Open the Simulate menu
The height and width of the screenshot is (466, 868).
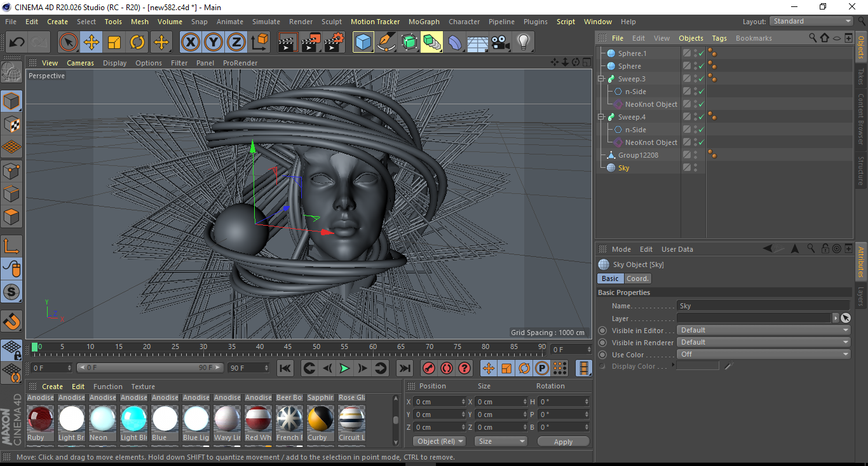pos(266,22)
